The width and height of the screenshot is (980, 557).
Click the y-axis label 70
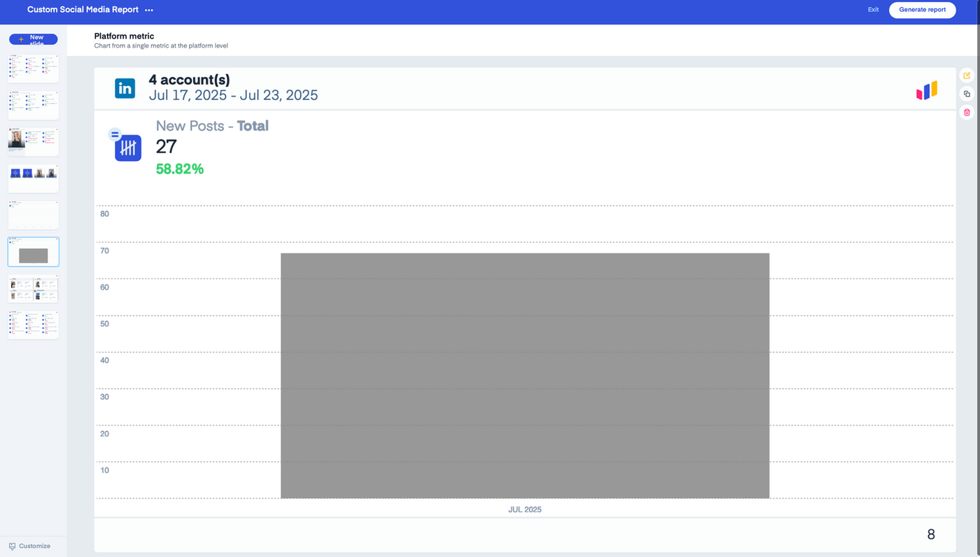[x=105, y=251]
